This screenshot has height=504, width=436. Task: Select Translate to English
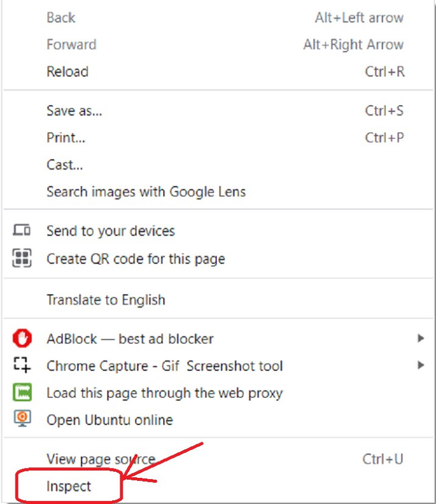pos(105,299)
